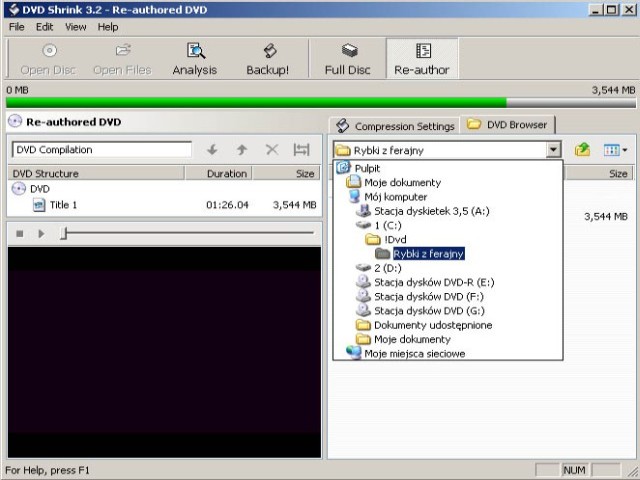Click the delete X icon
This screenshot has width=640, height=480.
[x=272, y=150]
